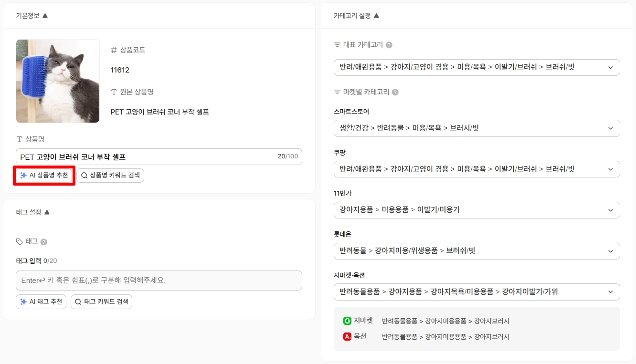Click the 상품명 input field
Screen dimensions: 636x364
[159, 157]
